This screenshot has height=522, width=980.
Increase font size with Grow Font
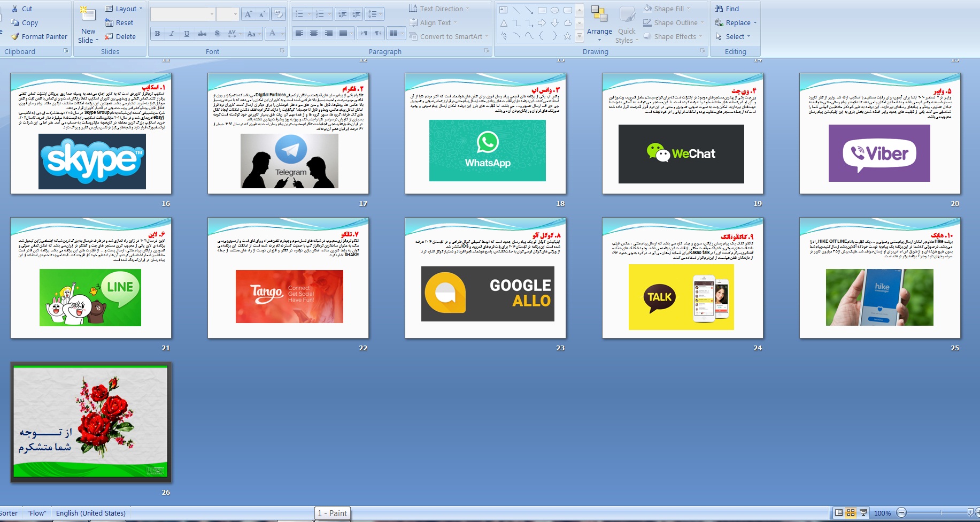pyautogui.click(x=248, y=14)
